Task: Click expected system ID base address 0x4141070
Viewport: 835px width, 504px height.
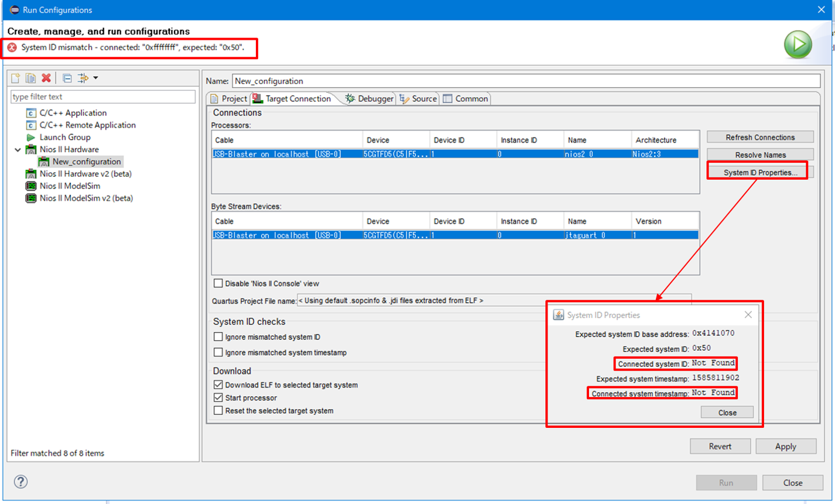Action: click(713, 334)
